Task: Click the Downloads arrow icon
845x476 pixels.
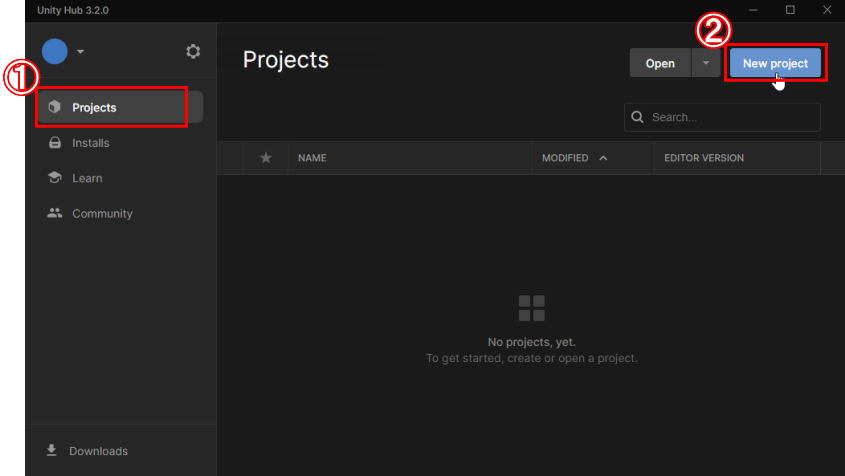Action: tap(51, 450)
